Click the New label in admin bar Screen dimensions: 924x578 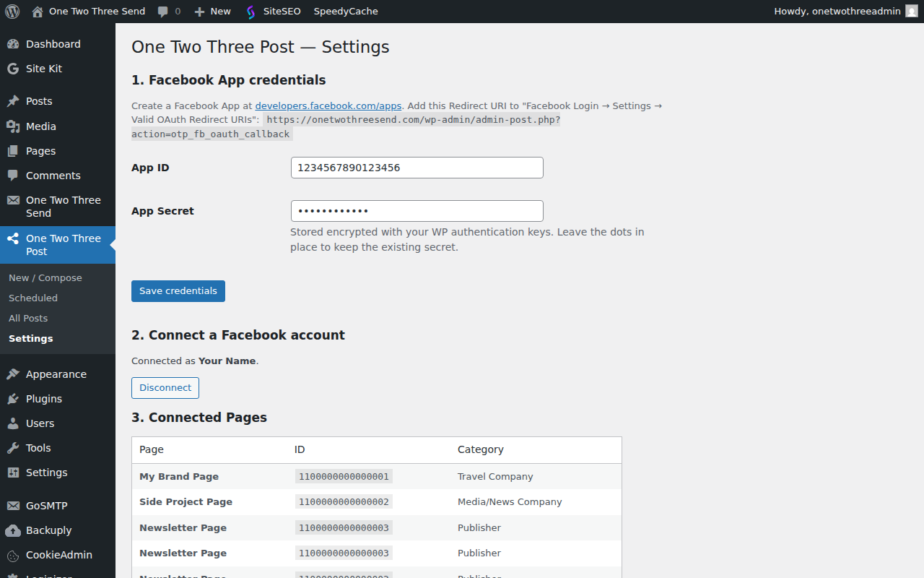221,12
